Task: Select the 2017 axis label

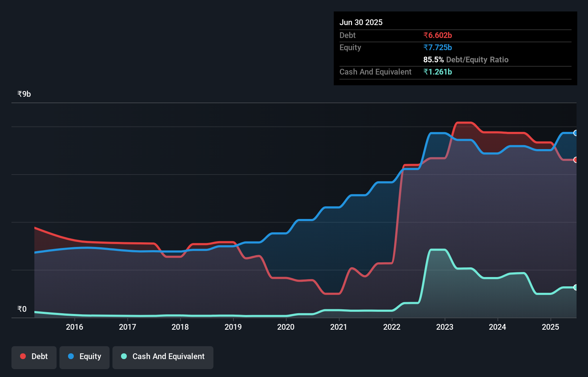Action: pos(127,327)
